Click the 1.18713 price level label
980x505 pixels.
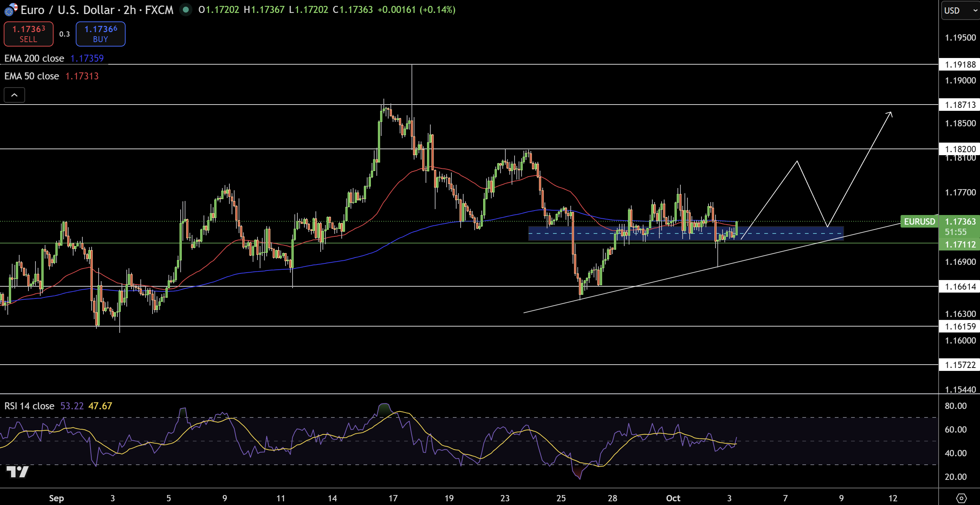960,105
